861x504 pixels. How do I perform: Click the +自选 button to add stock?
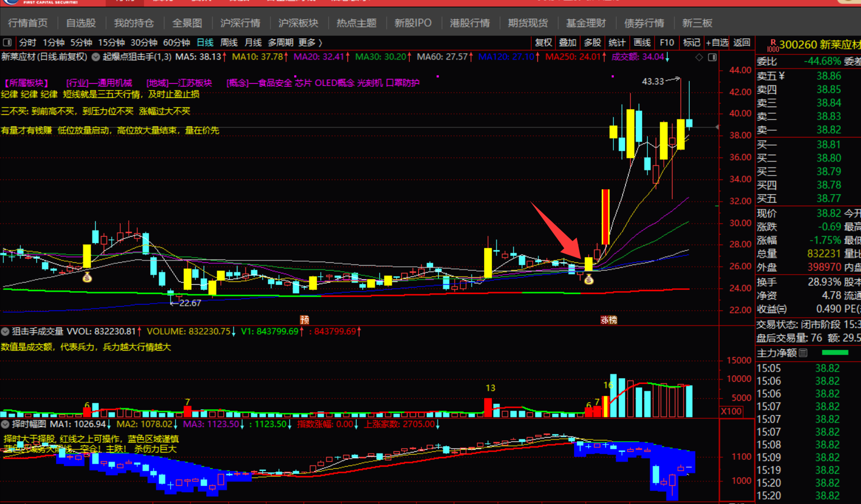coord(716,42)
